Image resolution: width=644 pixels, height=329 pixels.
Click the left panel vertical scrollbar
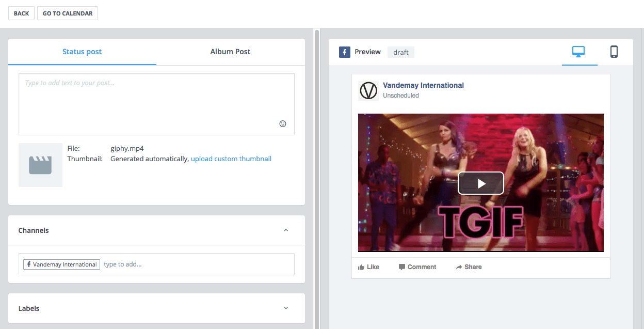[x=316, y=179]
